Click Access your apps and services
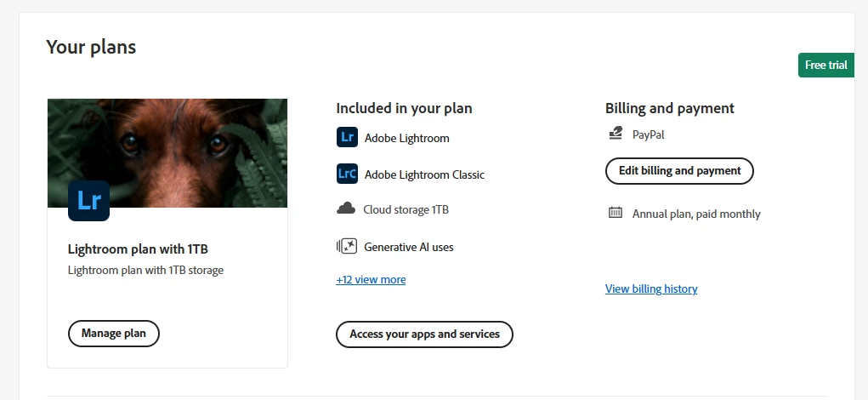Image resolution: width=868 pixels, height=400 pixels. click(424, 334)
